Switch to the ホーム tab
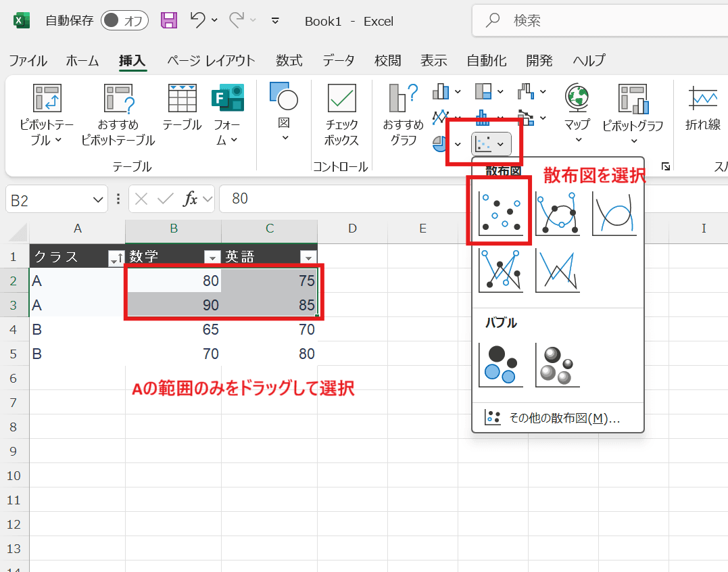Viewport: 728px width, 572px height. [x=82, y=61]
